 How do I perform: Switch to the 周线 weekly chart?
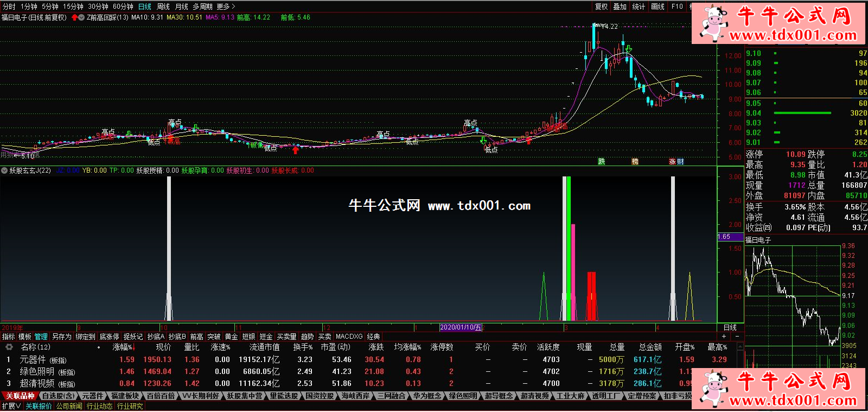[x=163, y=7]
